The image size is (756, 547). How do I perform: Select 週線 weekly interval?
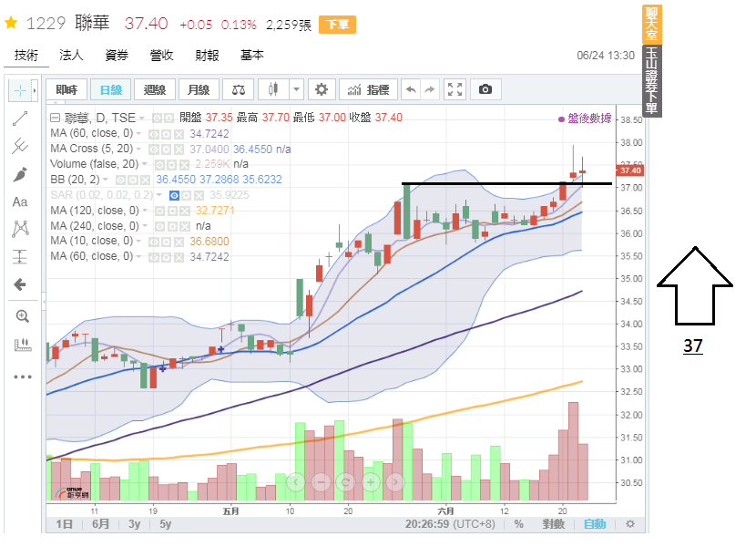pos(155,89)
